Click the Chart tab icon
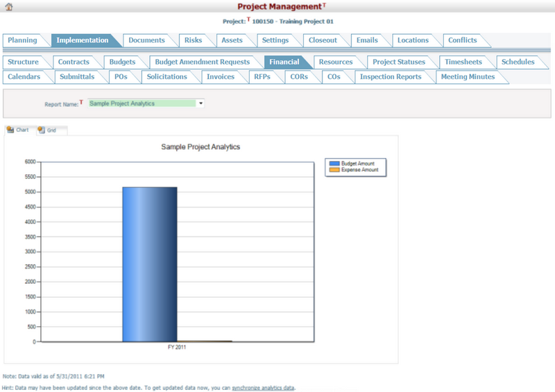This screenshot has height=392, width=555. (10, 130)
